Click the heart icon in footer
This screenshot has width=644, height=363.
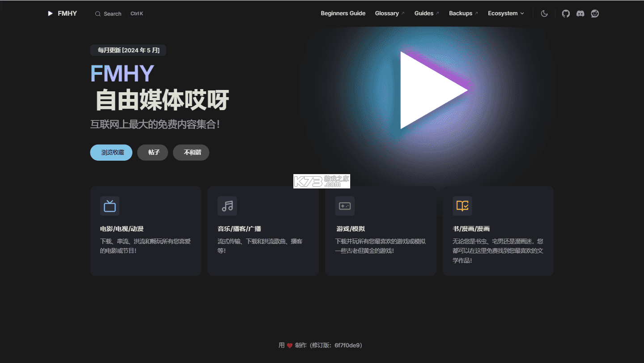(290, 346)
